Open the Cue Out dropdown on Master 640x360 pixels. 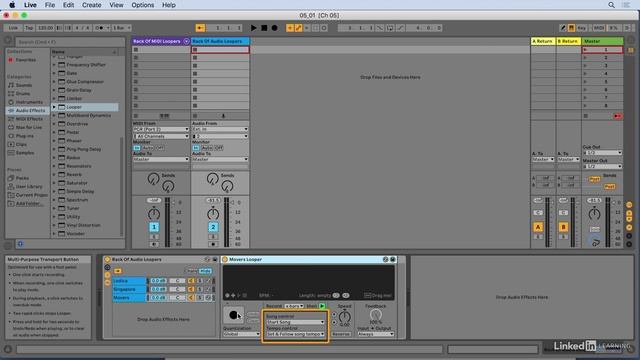click(602, 153)
